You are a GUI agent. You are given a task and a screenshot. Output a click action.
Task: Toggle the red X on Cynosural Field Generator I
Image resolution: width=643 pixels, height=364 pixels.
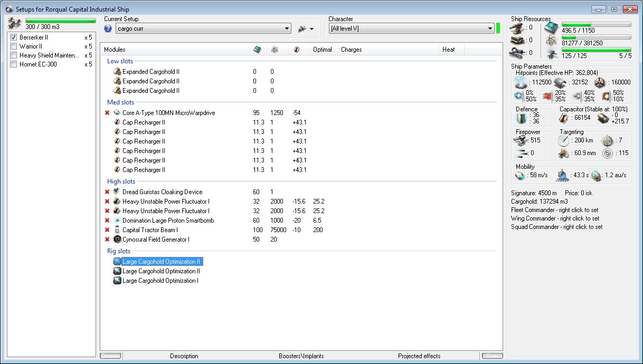pyautogui.click(x=108, y=240)
